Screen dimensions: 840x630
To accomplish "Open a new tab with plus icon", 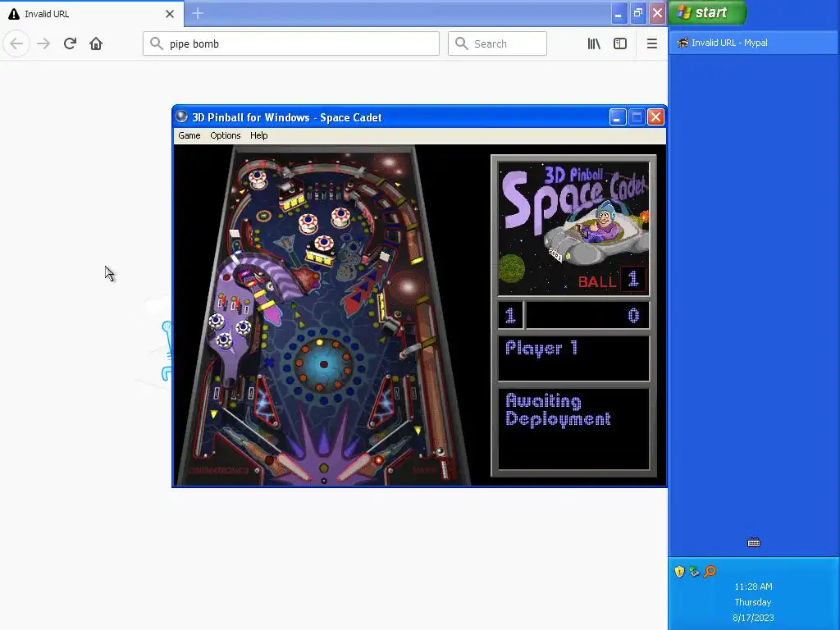I will pos(198,13).
